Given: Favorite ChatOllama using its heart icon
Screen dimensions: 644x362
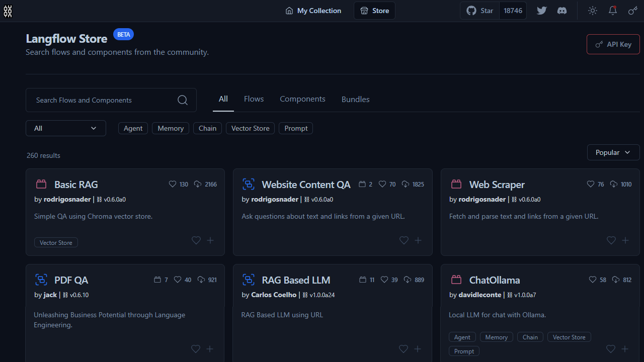Looking at the screenshot, I should [x=610, y=348].
